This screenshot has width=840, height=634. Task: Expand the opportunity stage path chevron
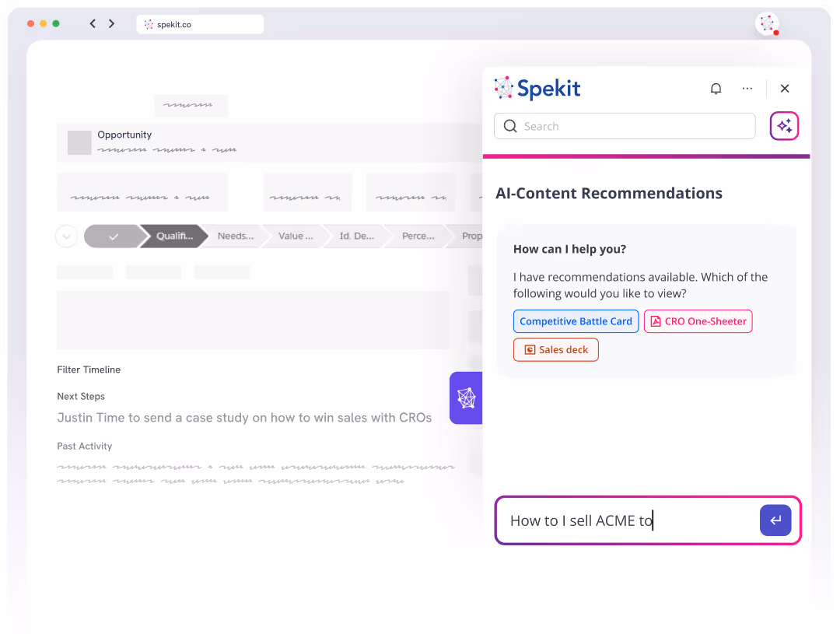(67, 236)
